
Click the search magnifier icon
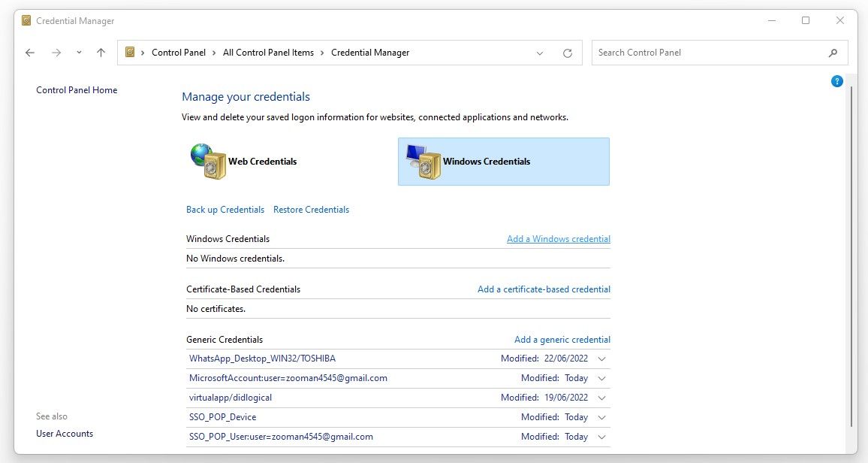(x=832, y=53)
